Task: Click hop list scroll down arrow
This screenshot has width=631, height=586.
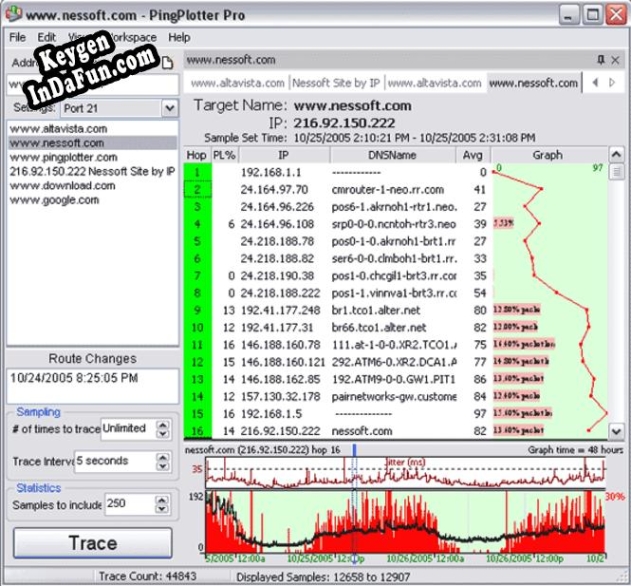Action: pyautogui.click(x=616, y=432)
